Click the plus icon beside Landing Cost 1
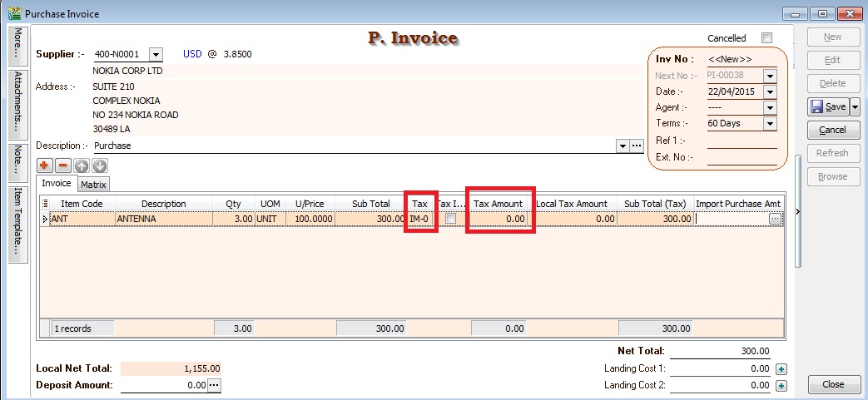 (781, 368)
